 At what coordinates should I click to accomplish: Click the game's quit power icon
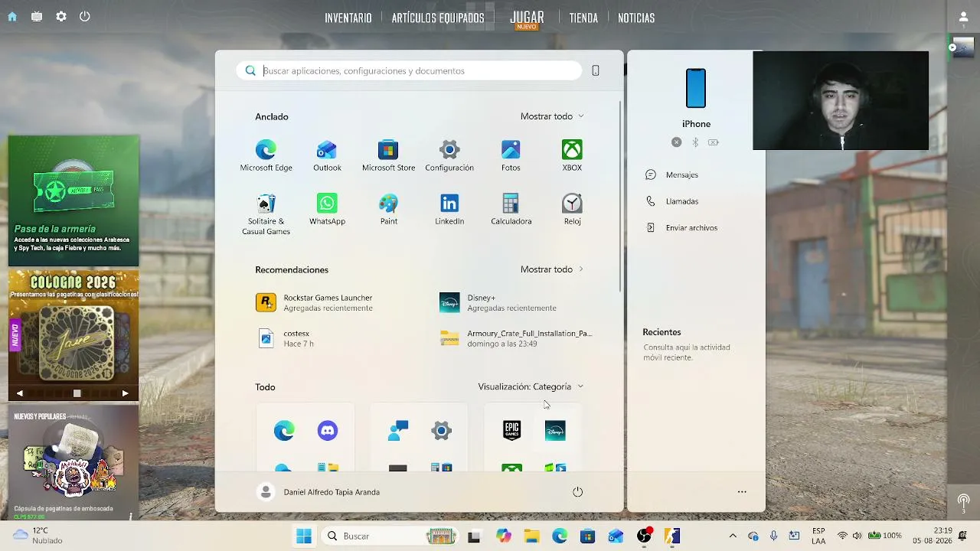85,16
